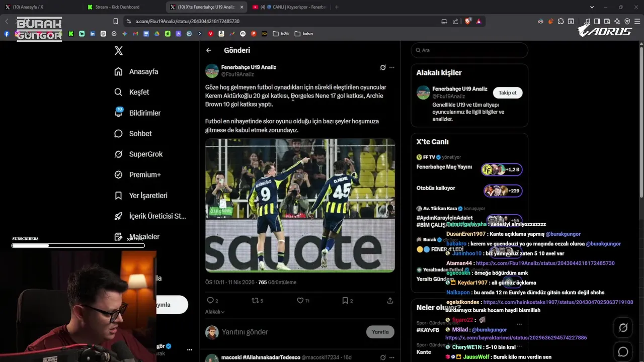Click the reply comment icon on the post
The image size is (644, 362).
click(210, 300)
